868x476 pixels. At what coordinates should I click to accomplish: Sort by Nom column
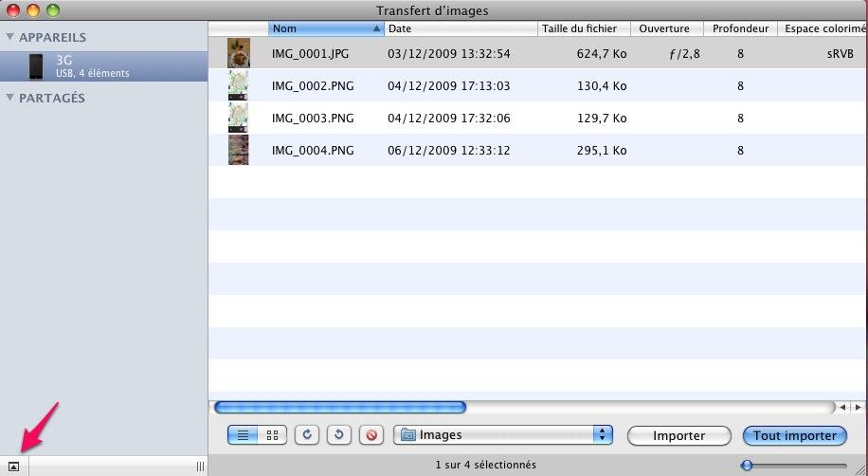[x=326, y=28]
